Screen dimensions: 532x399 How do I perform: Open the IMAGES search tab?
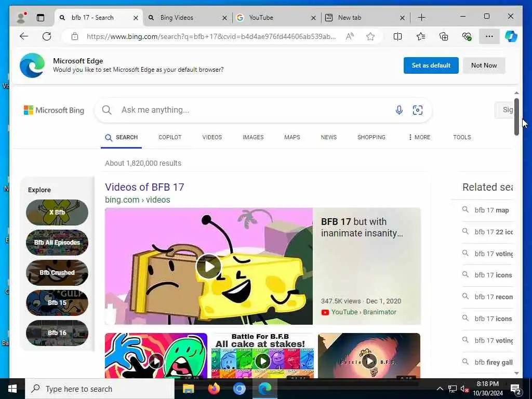pos(253,137)
